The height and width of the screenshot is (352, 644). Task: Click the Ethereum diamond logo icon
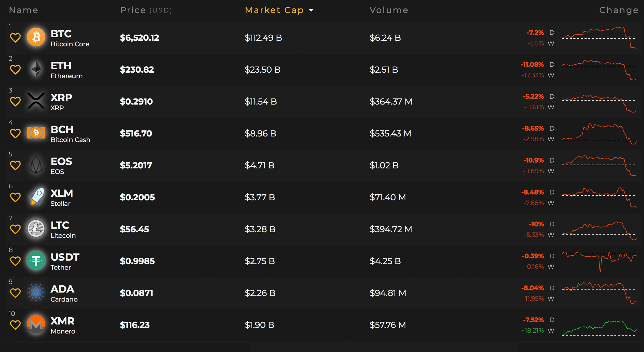[x=36, y=69]
